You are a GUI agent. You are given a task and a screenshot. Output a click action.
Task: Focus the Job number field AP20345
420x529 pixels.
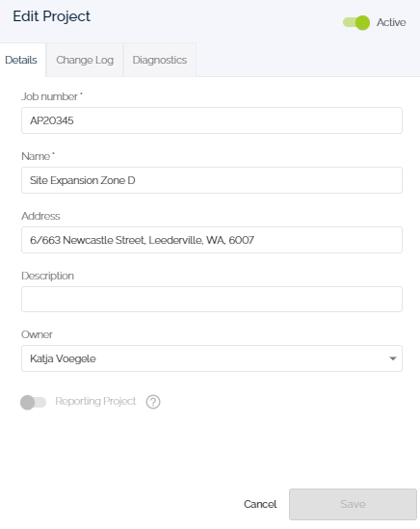click(212, 120)
